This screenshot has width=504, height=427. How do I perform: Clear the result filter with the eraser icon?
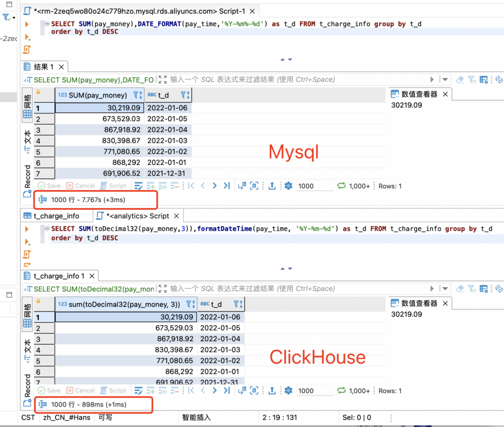tap(460, 79)
